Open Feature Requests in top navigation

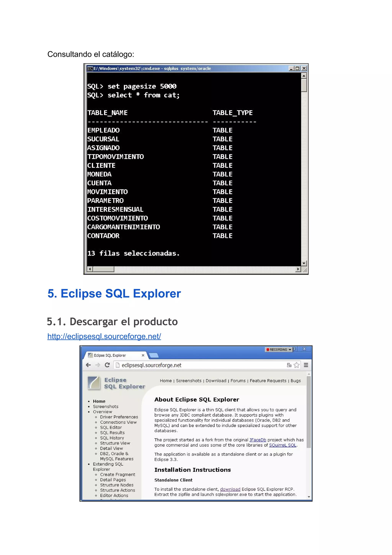268,381
